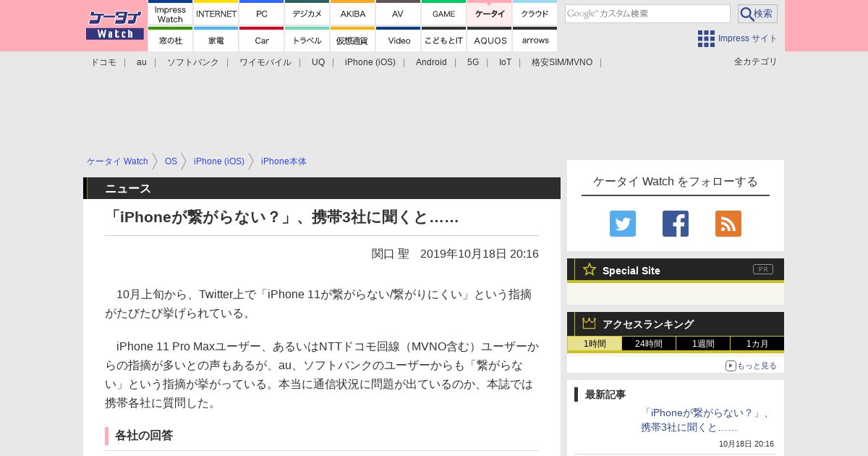Click the Impress サイト link text
The image size is (868, 456).
748,38
